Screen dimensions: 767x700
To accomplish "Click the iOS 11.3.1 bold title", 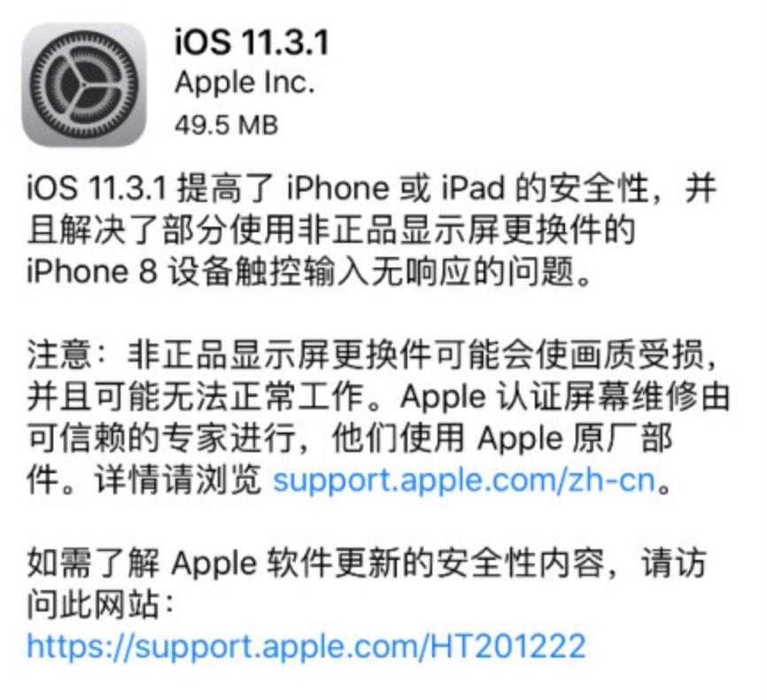I will (x=252, y=43).
